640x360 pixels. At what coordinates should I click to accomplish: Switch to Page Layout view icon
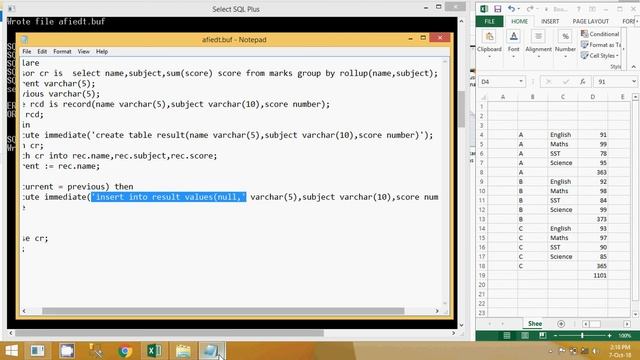[524, 336]
